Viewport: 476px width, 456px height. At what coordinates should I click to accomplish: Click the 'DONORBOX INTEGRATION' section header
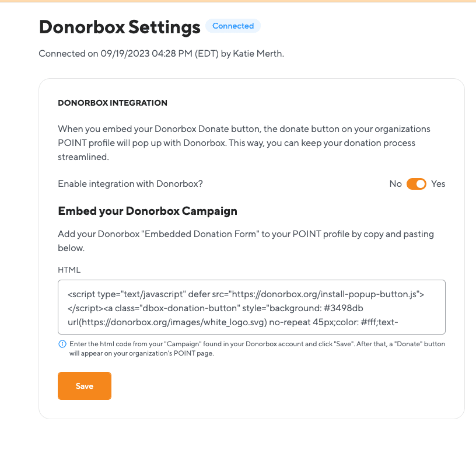tap(112, 103)
